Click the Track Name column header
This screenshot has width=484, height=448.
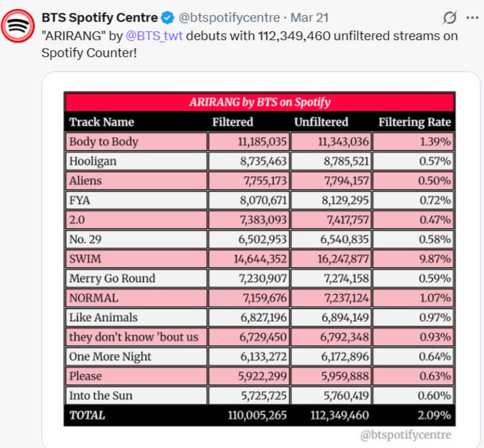102,122
